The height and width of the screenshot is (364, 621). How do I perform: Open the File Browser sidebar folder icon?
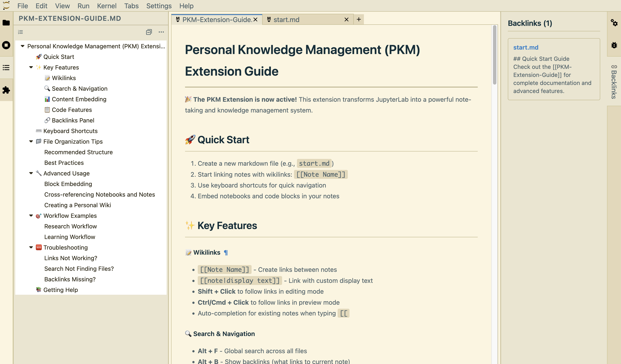[x=6, y=23]
